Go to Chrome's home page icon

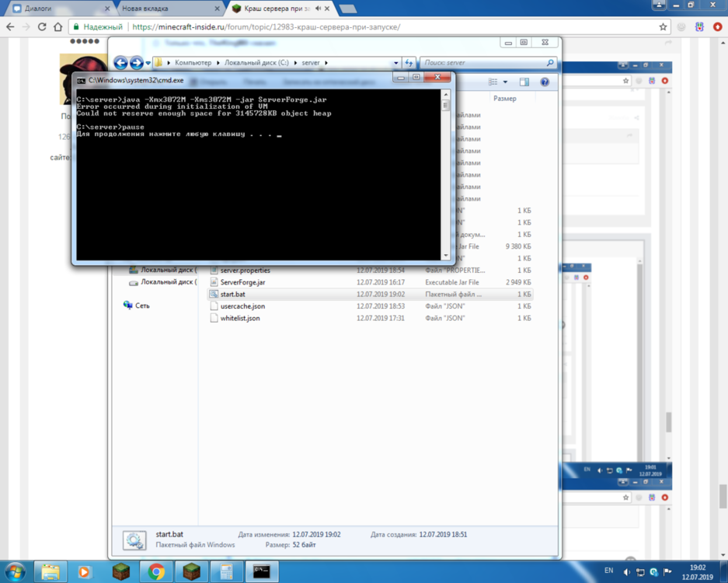[x=58, y=27]
